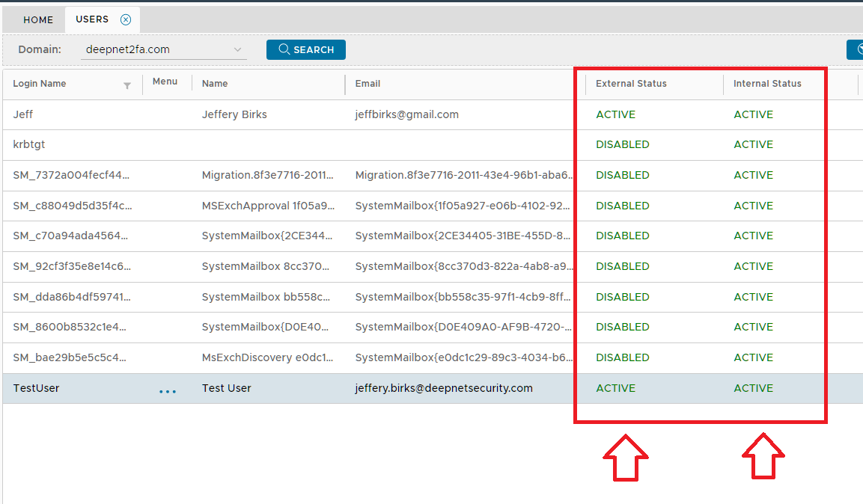Click the Email column header
Screen dimensions: 863x504
click(x=368, y=84)
